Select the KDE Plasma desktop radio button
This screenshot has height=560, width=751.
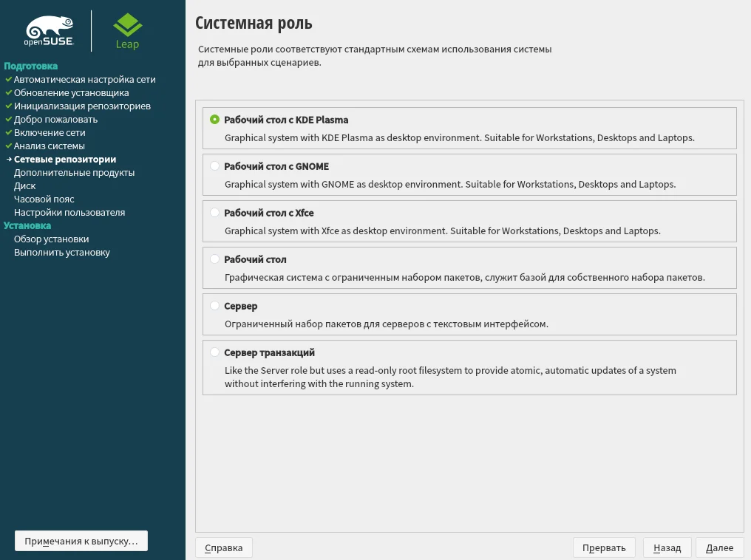pos(215,119)
